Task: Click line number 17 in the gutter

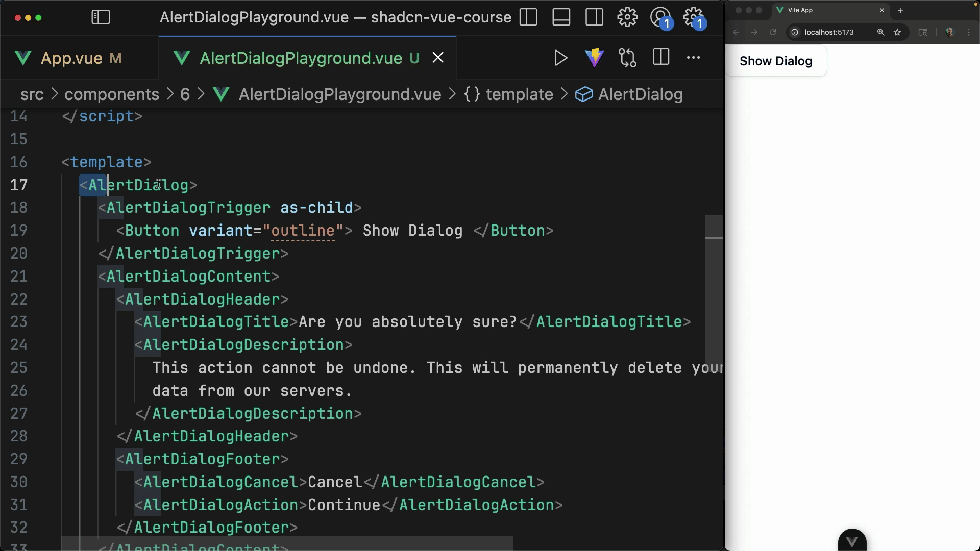Action: [x=19, y=185]
